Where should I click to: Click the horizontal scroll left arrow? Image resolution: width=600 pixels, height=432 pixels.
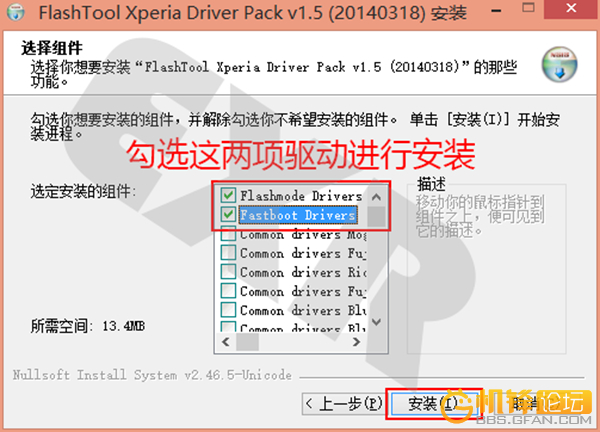(x=226, y=342)
